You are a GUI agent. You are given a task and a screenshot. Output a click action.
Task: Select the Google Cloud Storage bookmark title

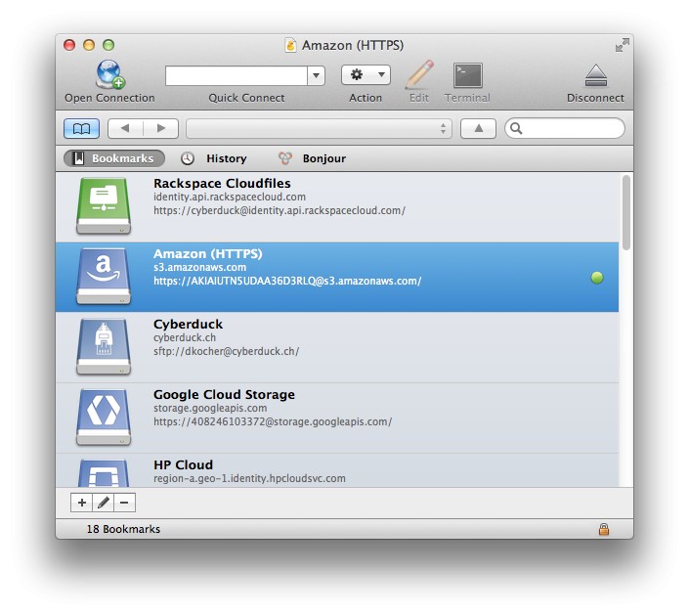tap(224, 394)
